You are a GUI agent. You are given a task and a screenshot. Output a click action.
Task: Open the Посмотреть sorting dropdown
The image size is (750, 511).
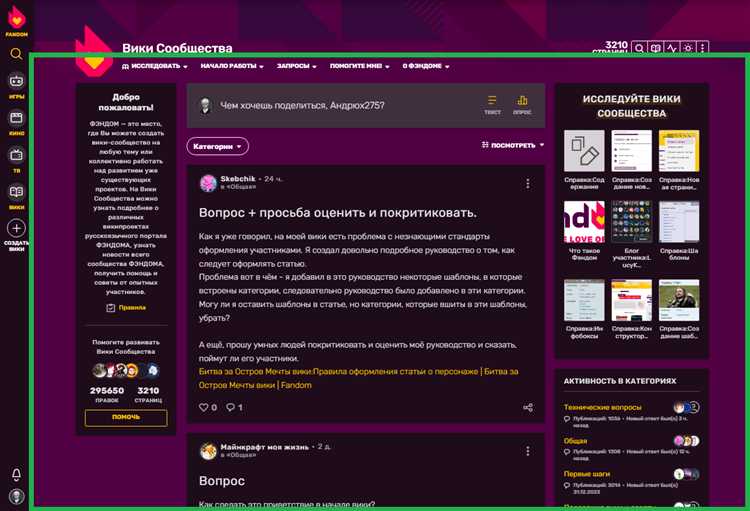pos(514,145)
